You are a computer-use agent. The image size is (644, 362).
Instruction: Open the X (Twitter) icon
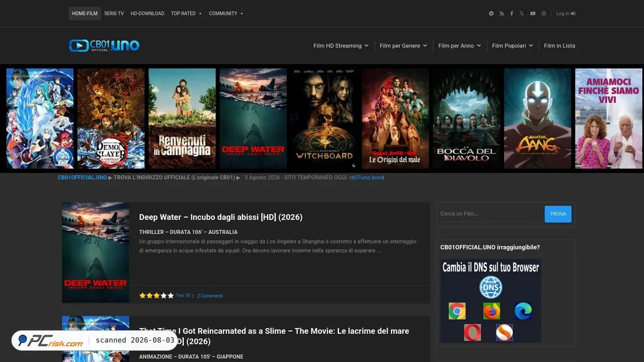point(522,13)
